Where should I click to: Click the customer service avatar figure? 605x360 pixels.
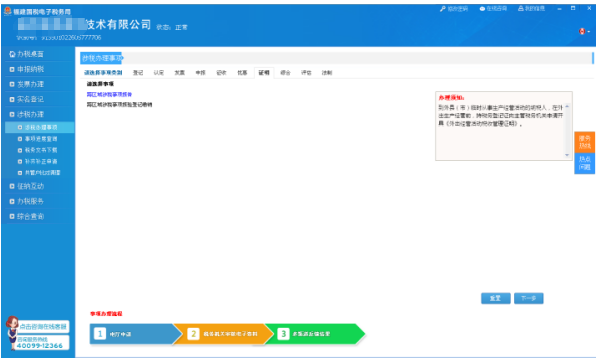(x=12, y=333)
